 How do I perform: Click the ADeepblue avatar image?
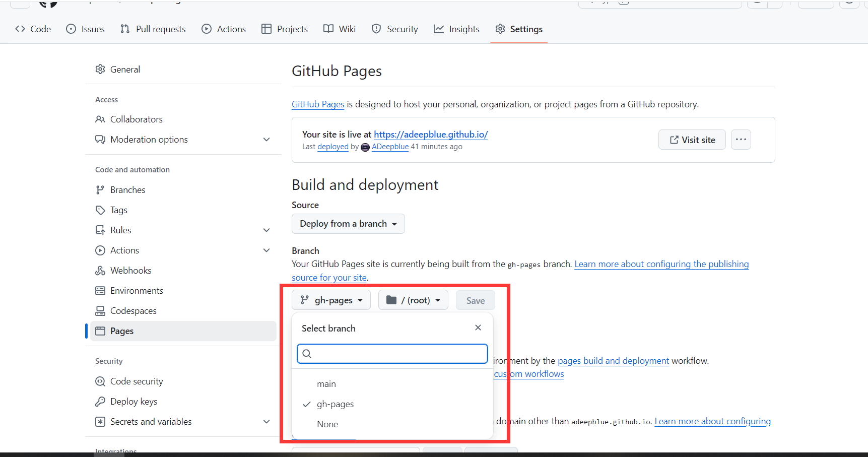[x=365, y=147]
